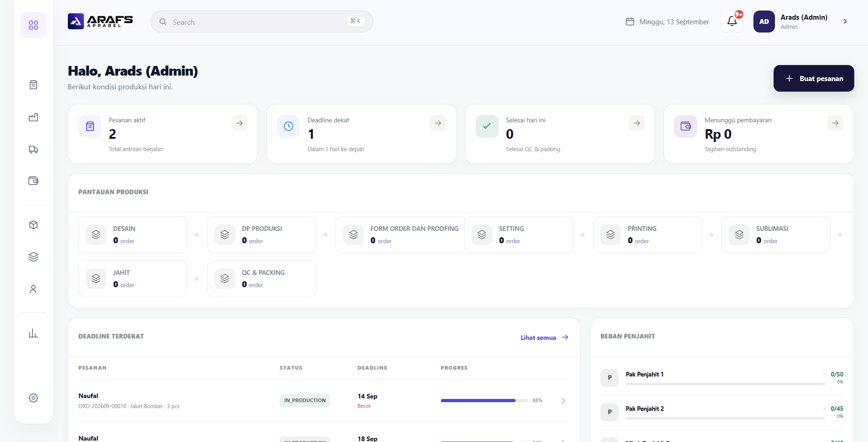Open the Selesai hari ini card arrow
Viewport: 868px width, 442px height.
click(637, 123)
